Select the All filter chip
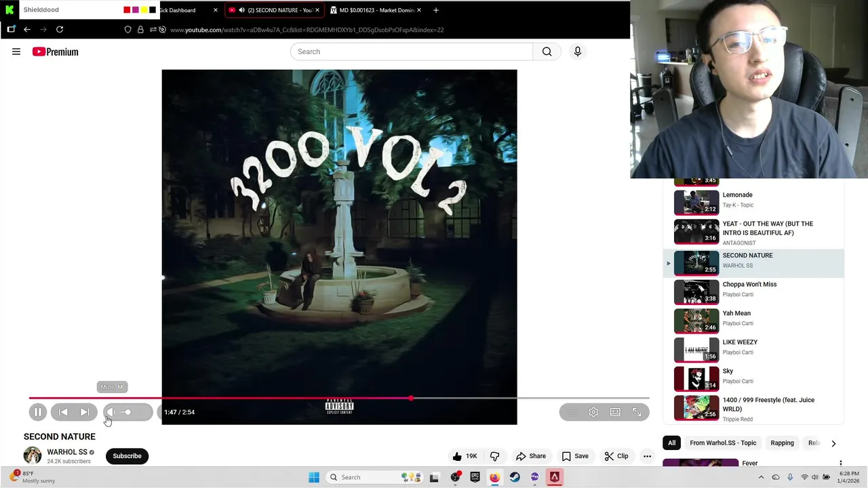 671,443
